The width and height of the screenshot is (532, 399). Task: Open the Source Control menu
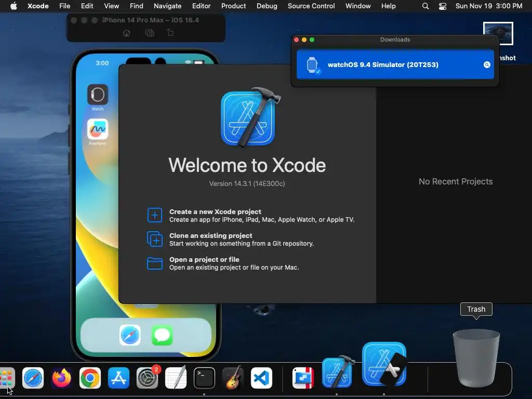pos(311,6)
